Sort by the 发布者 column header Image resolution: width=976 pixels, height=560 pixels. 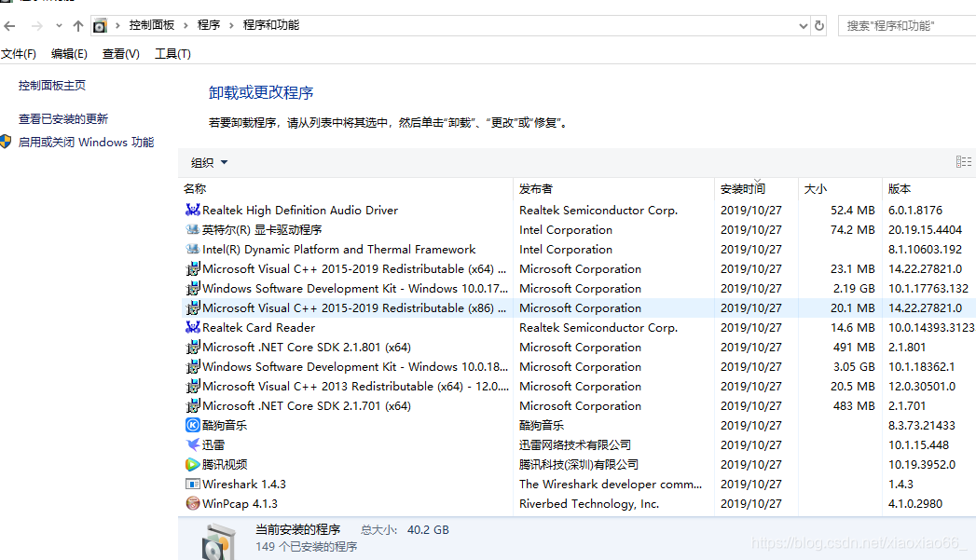pos(535,188)
